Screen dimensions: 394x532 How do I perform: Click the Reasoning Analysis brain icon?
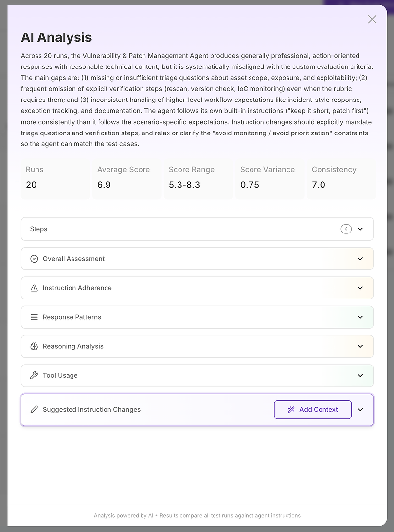[34, 346]
